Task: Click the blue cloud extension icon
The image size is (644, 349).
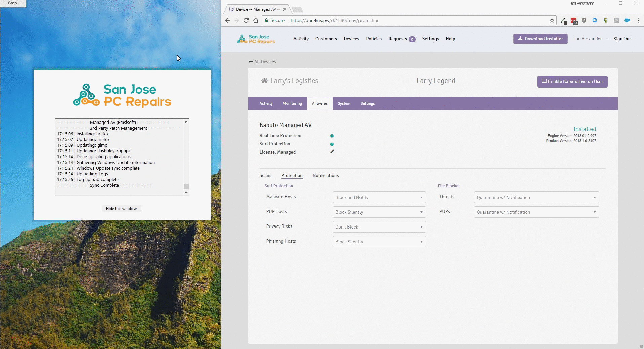Action: coord(627,20)
